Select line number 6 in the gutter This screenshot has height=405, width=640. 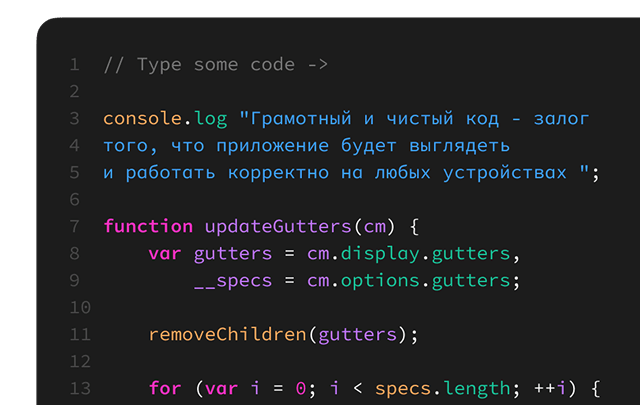[x=75, y=200]
